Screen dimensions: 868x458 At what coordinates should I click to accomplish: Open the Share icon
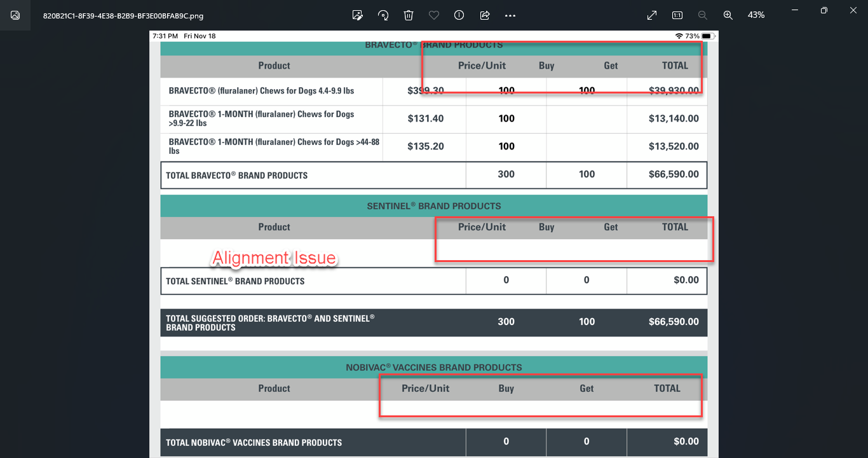pos(485,15)
